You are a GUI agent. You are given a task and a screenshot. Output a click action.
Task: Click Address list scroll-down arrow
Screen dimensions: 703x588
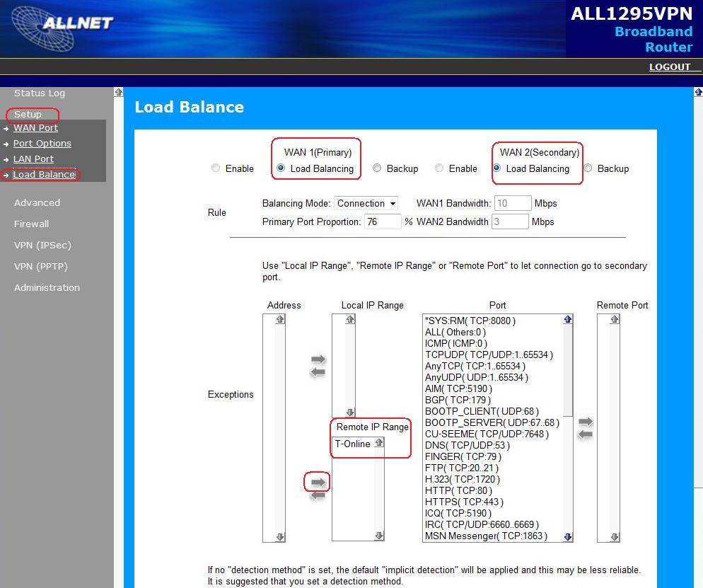280,537
